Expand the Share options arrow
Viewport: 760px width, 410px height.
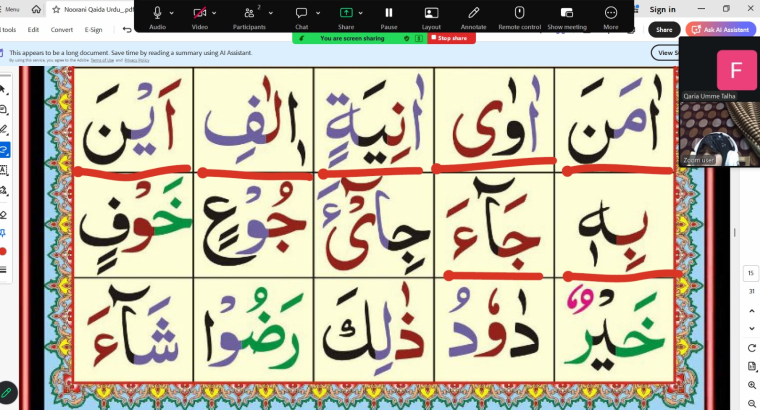[x=360, y=13]
